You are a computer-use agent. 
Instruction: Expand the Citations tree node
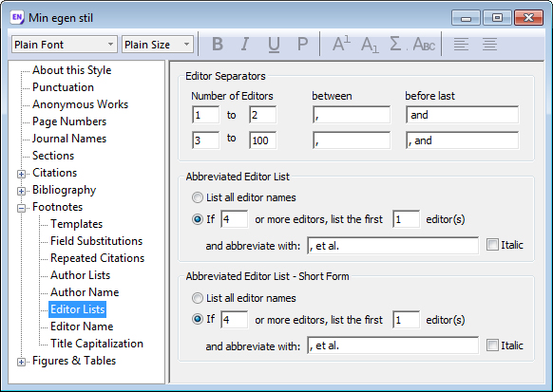point(21,174)
